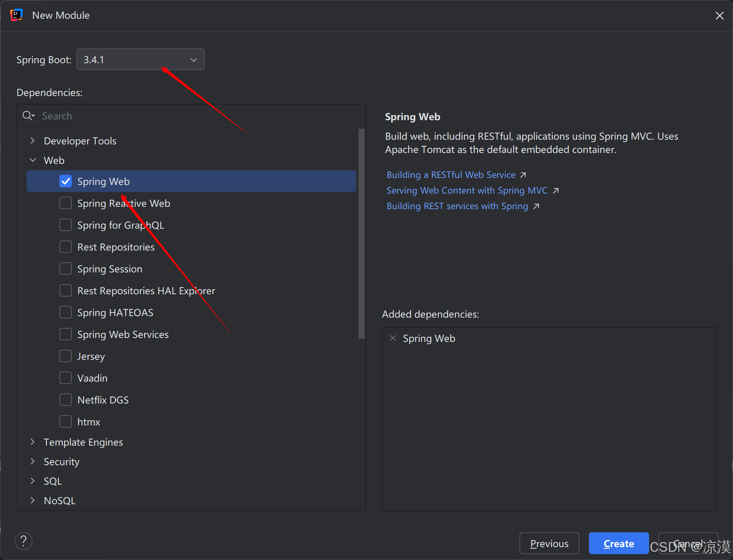
Task: Open the help question mark button
Action: (x=23, y=541)
